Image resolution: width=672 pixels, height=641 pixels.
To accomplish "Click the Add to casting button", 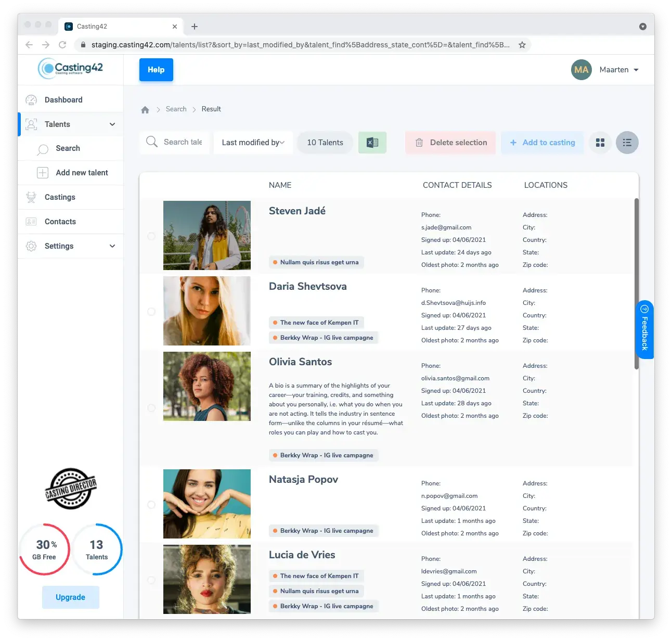I will [542, 143].
